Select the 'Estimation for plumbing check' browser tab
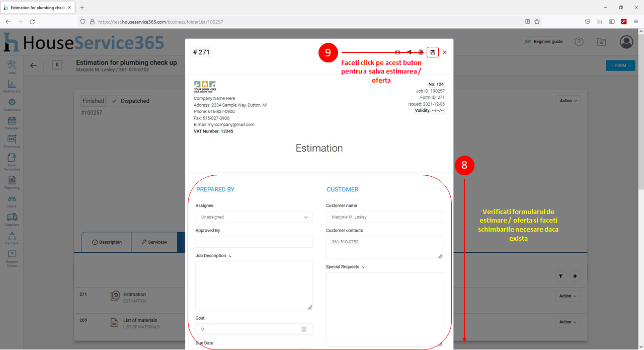Viewport: 644px width, 350px height. point(38,8)
